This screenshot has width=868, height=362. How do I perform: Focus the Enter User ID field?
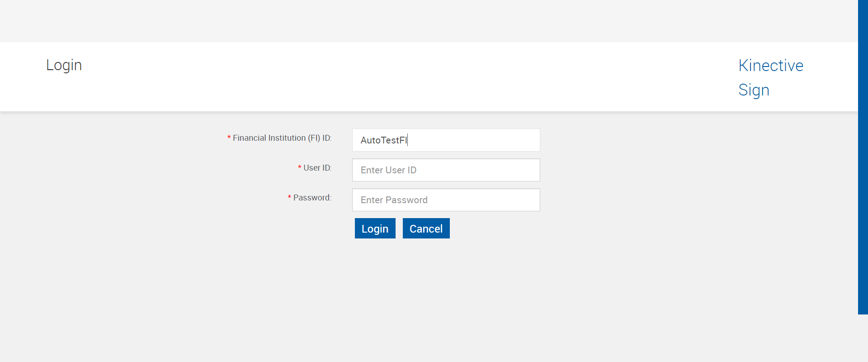coord(446,170)
